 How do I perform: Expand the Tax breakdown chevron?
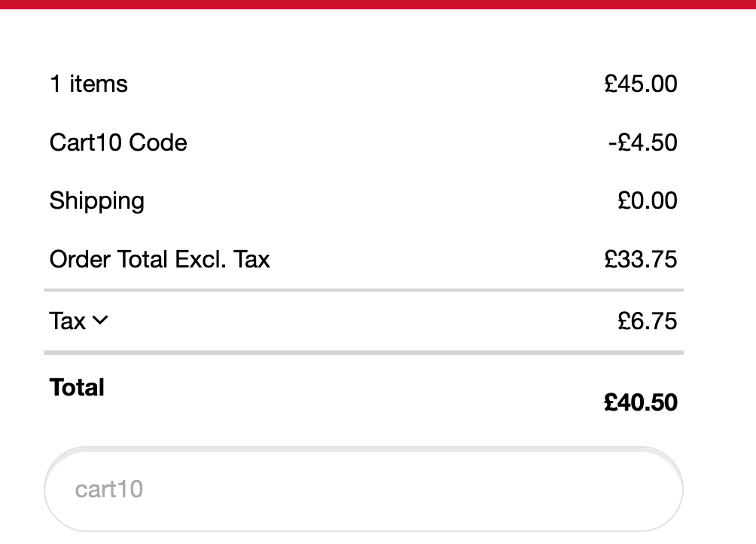click(100, 320)
